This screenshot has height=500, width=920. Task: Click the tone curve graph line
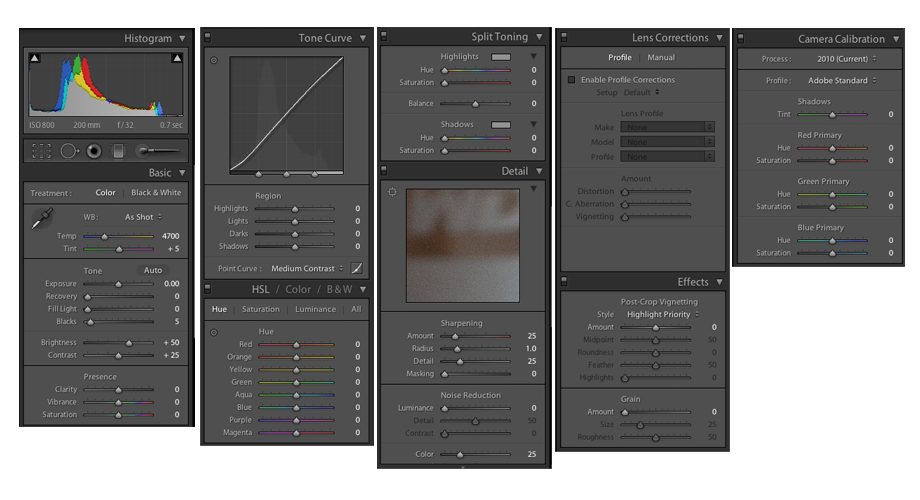[x=286, y=113]
